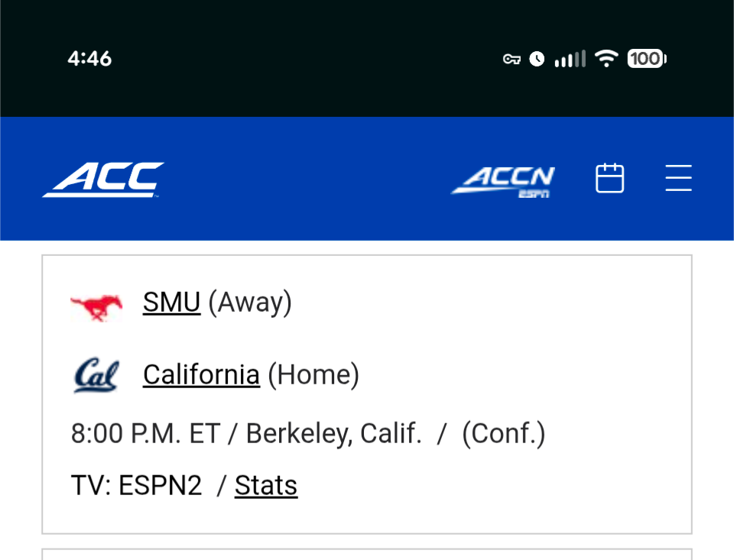Image resolution: width=734 pixels, height=560 pixels.
Task: Tap the alarm clock status icon
Action: (x=537, y=59)
